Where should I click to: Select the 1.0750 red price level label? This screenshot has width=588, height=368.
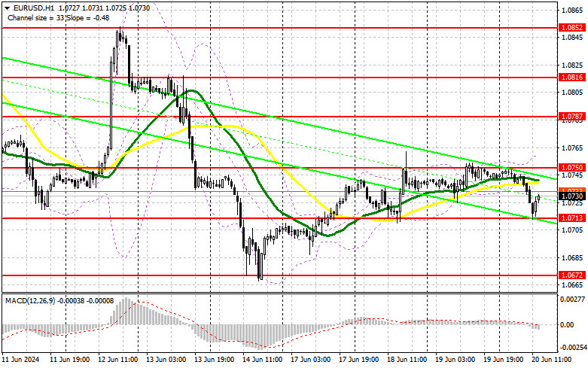coord(572,168)
